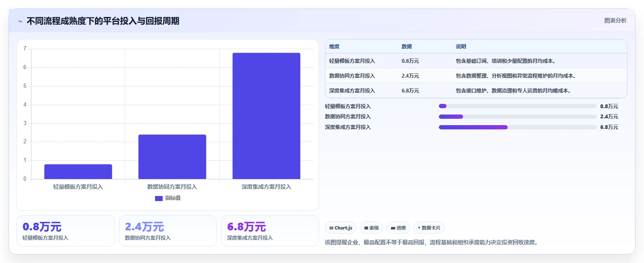Click table cell 2.4万元
The height and width of the screenshot is (263, 644).
point(410,76)
